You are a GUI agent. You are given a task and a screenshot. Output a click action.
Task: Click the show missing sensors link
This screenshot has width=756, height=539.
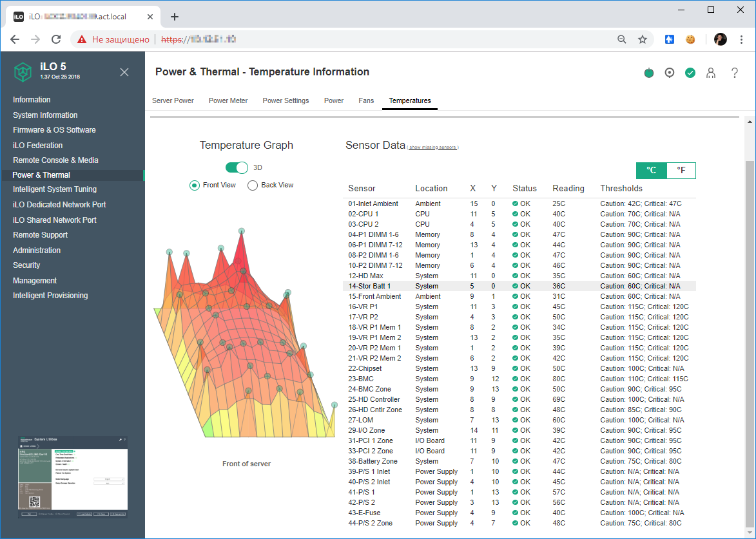(x=432, y=147)
